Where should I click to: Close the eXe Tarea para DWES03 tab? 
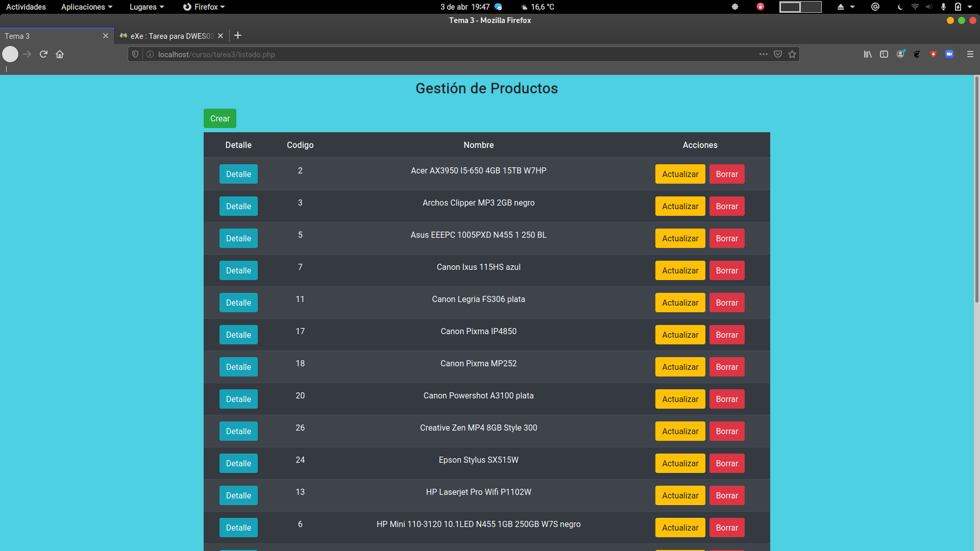[x=220, y=36]
